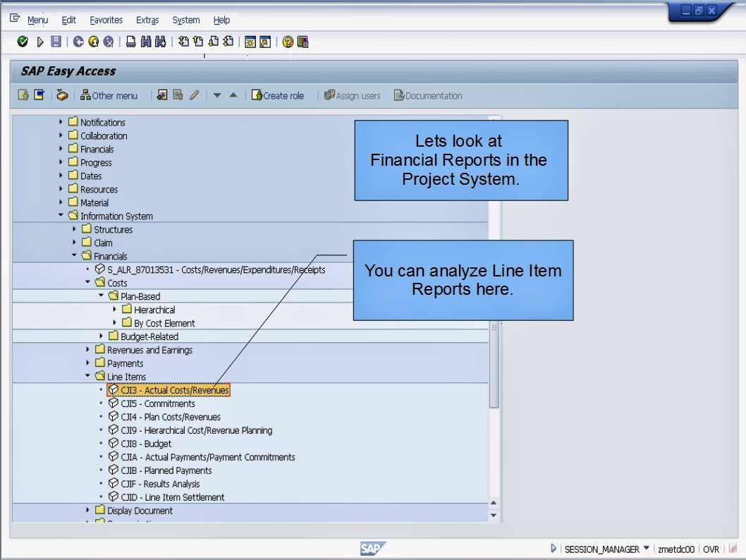Click the Other menu button
The width and height of the screenshot is (746, 560).
pyautogui.click(x=109, y=96)
